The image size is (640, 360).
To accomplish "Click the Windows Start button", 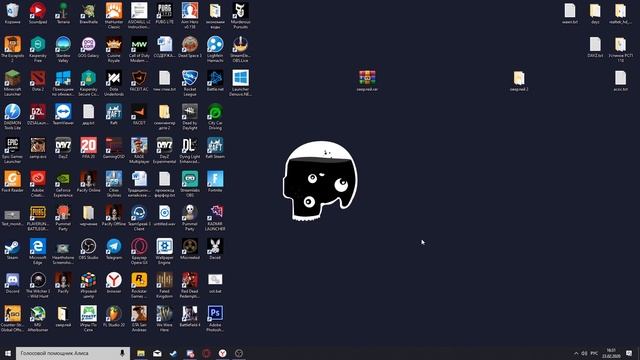I will coord(8,353).
